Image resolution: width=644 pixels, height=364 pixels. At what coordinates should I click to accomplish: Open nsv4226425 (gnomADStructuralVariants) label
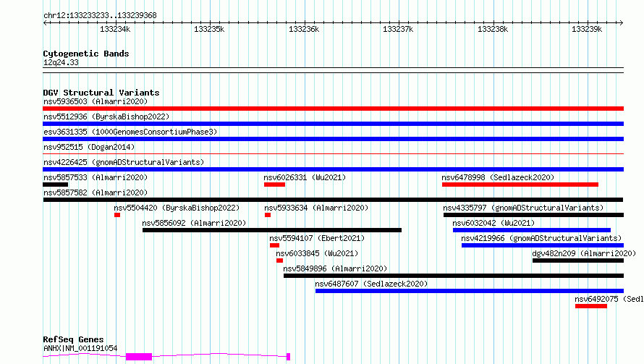pos(124,162)
